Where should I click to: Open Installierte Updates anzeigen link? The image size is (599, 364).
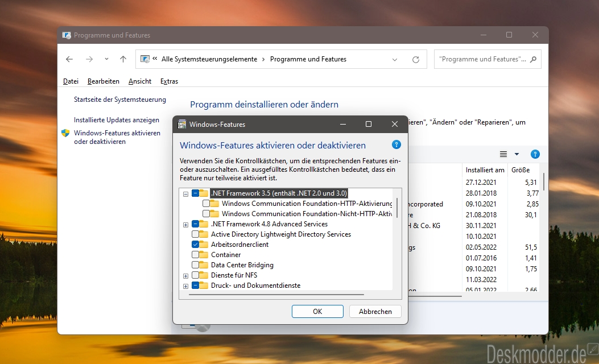pyautogui.click(x=117, y=120)
